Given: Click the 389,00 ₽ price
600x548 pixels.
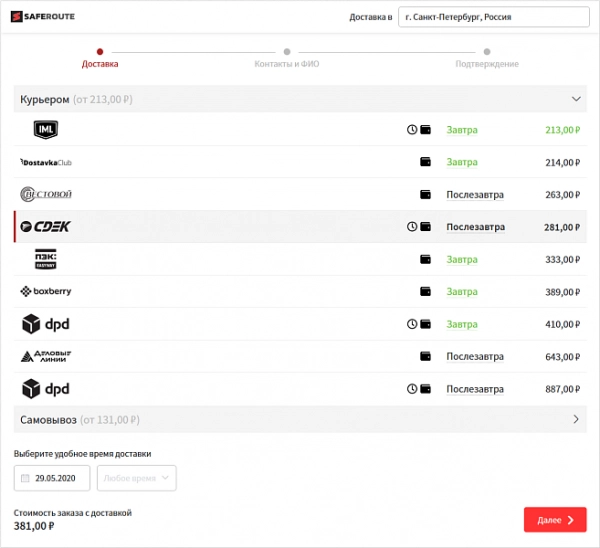Looking at the screenshot, I should pyautogui.click(x=562, y=292).
